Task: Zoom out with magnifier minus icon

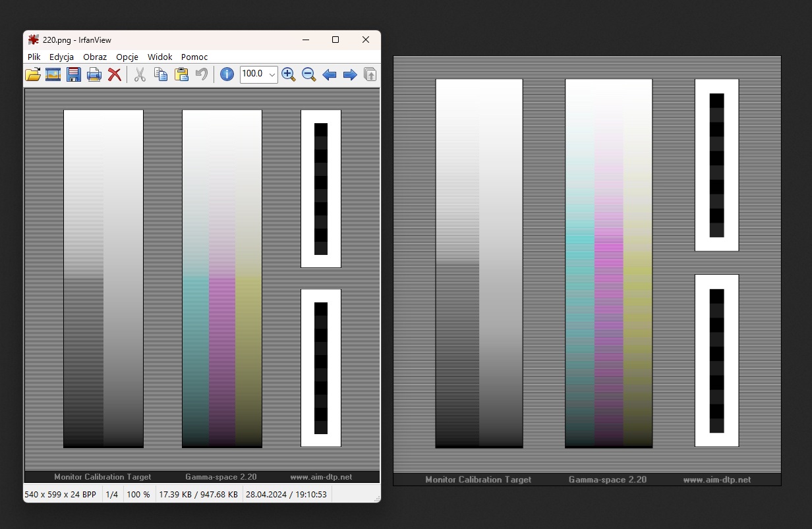Action: pos(308,74)
